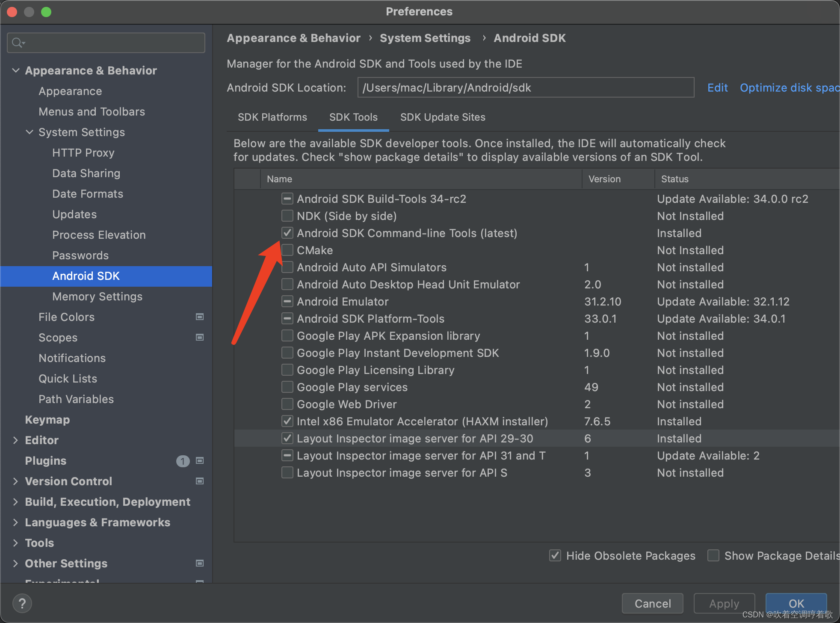840x623 pixels.
Task: Click the Android Emulator update dash icon
Action: [287, 302]
